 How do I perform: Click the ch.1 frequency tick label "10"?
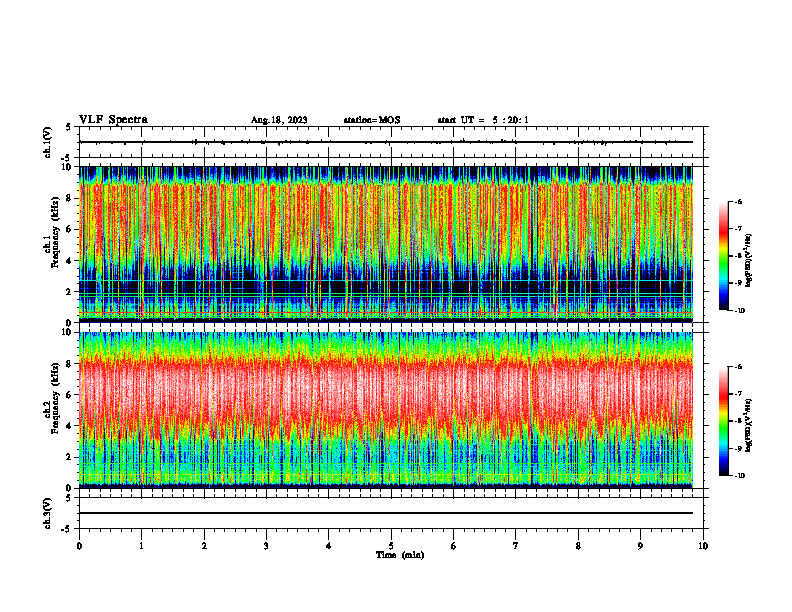point(67,167)
